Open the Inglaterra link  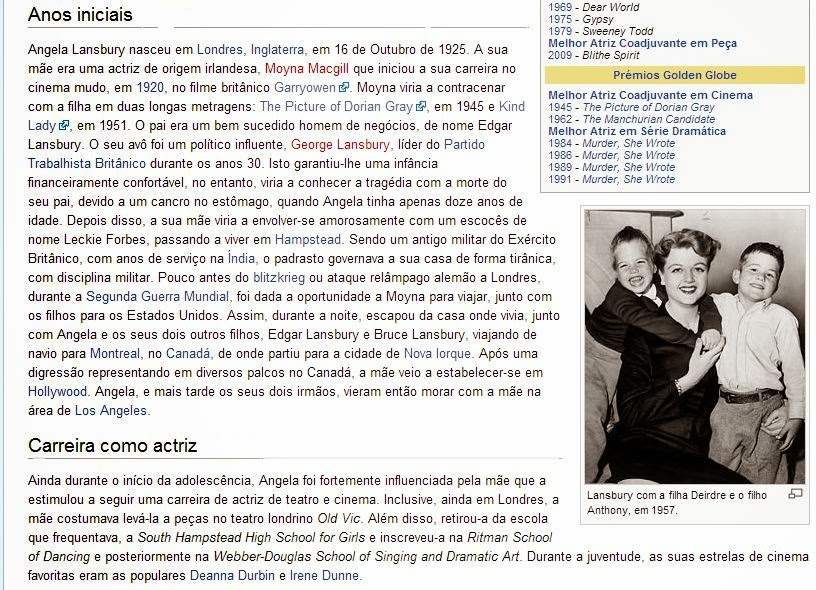pyautogui.click(x=277, y=49)
